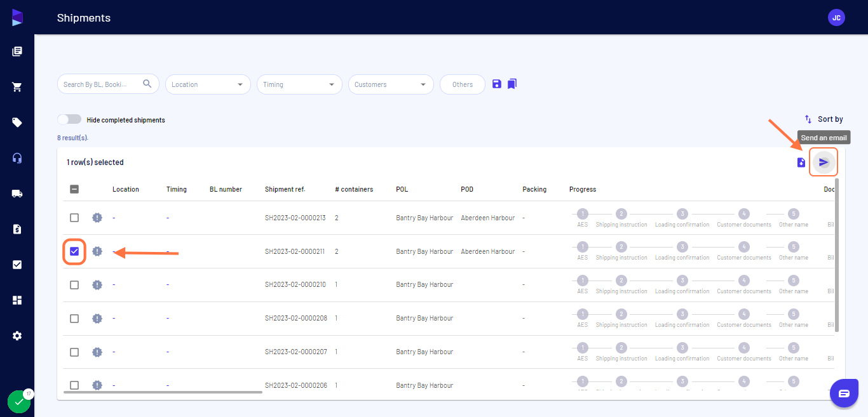868x417 pixels.
Task: Click the BL number column header
Action: 226,189
